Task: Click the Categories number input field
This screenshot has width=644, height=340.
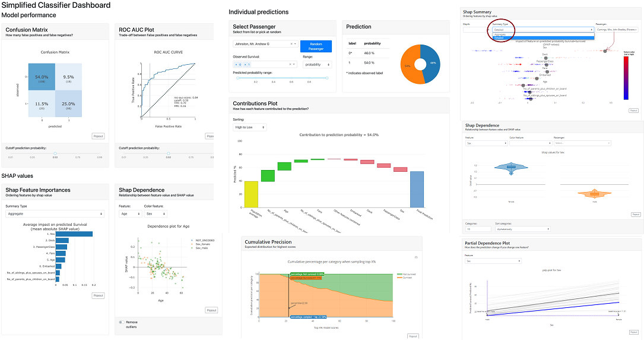Action: coord(478,228)
